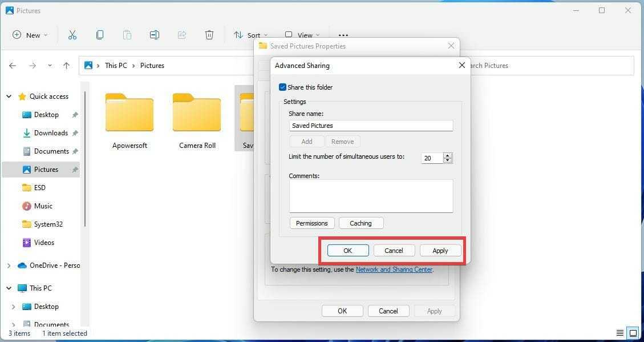Click the Rename icon in toolbar
Viewport: 644px width, 342px height.
tap(155, 35)
